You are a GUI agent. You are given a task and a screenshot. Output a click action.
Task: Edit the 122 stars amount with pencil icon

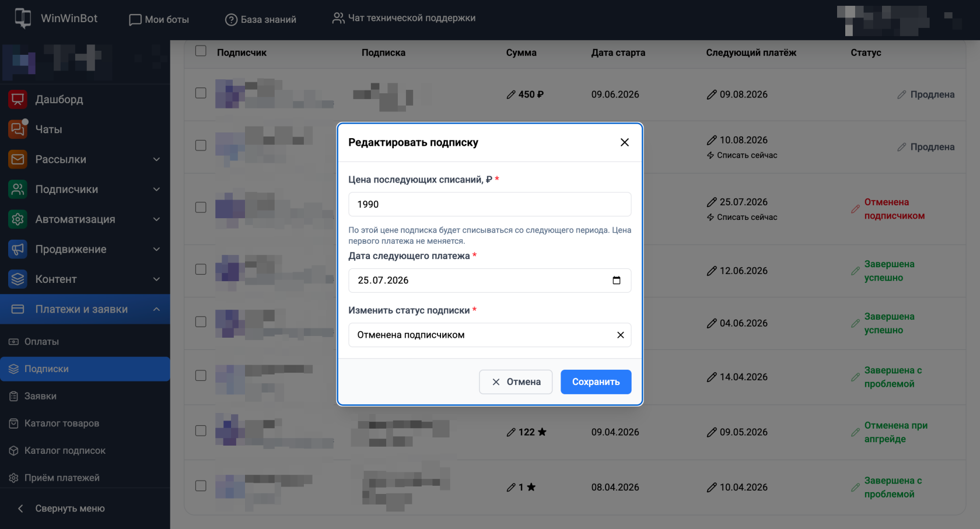click(x=511, y=432)
